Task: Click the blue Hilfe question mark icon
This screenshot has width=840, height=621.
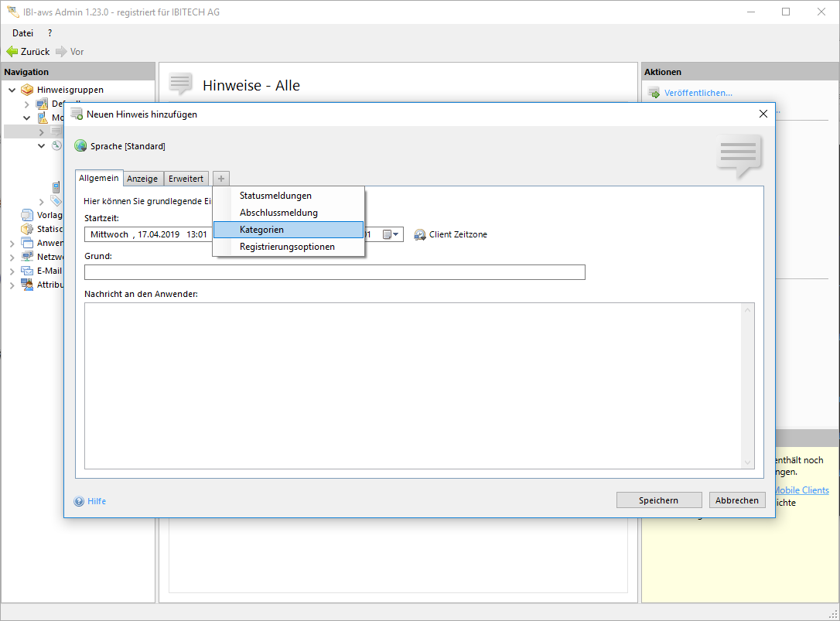Action: click(79, 501)
